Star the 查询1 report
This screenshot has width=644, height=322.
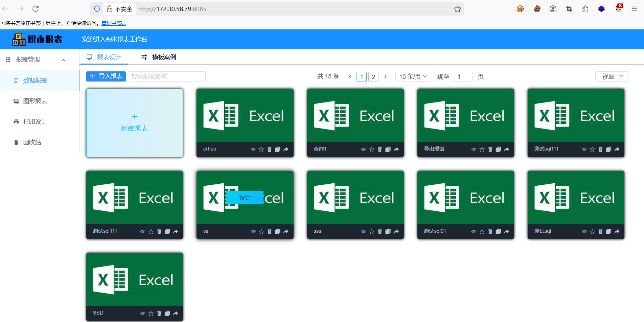[x=372, y=149]
